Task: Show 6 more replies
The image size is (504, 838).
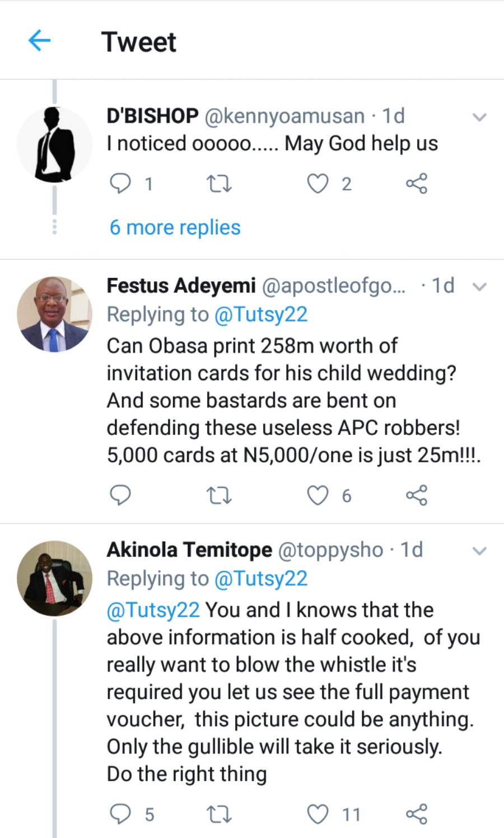Action: pos(175,228)
